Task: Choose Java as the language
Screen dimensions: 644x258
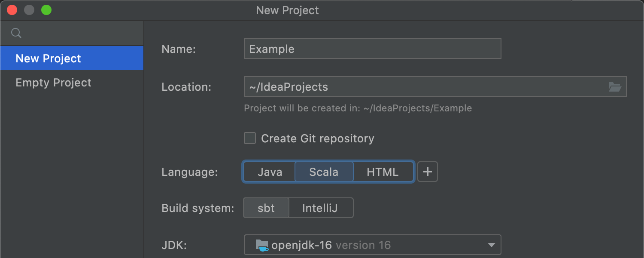Action: pyautogui.click(x=270, y=172)
